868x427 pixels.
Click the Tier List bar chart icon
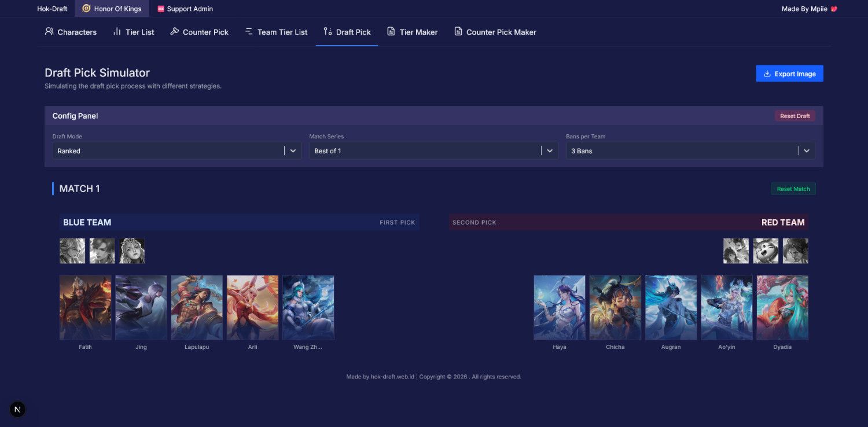click(x=117, y=31)
